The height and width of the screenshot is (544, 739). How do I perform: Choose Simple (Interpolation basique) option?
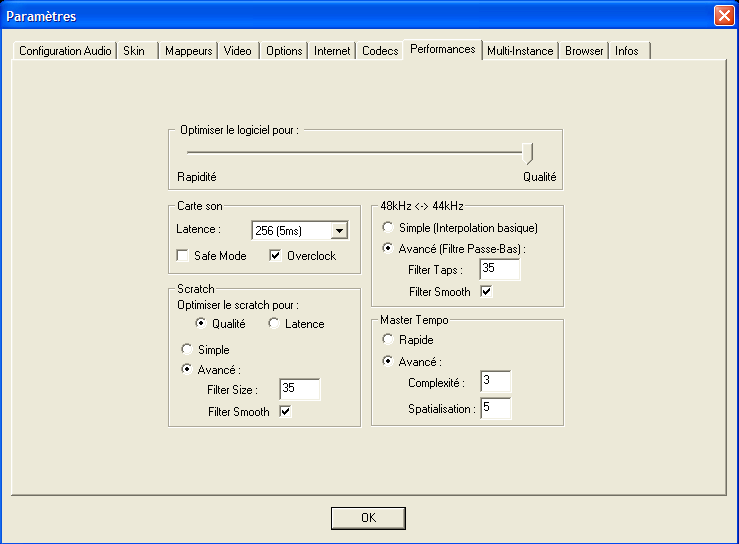[x=388, y=228]
